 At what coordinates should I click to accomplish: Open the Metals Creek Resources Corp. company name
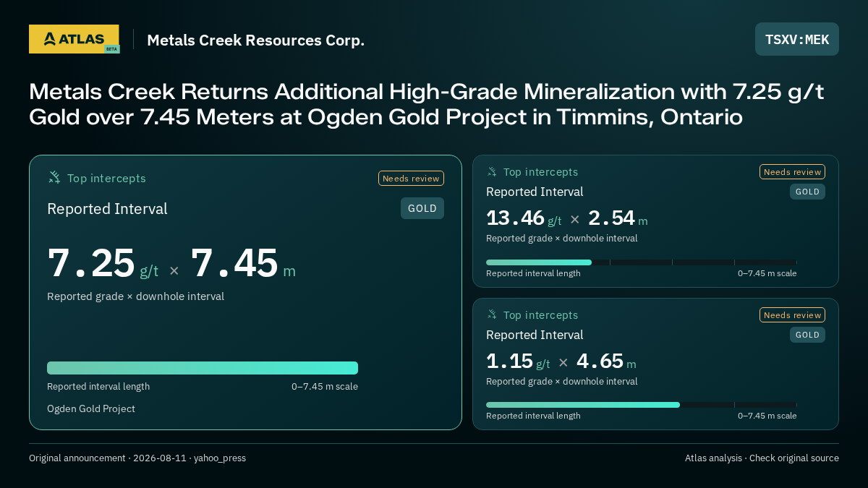tap(255, 40)
